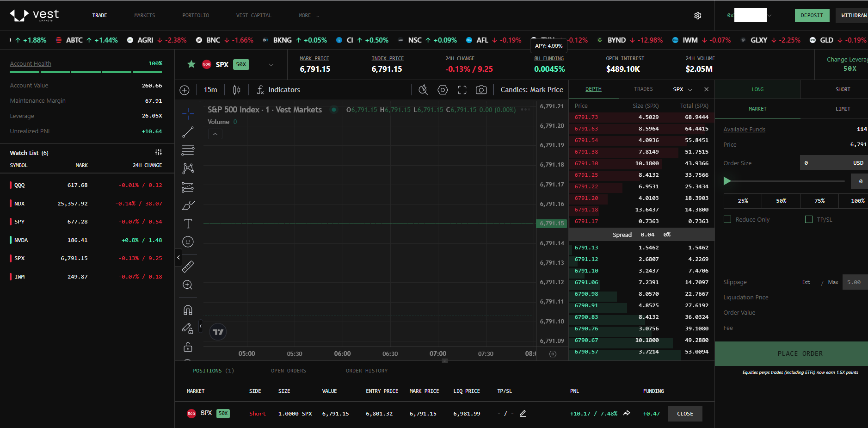Share the SPX position PNL

627,413
